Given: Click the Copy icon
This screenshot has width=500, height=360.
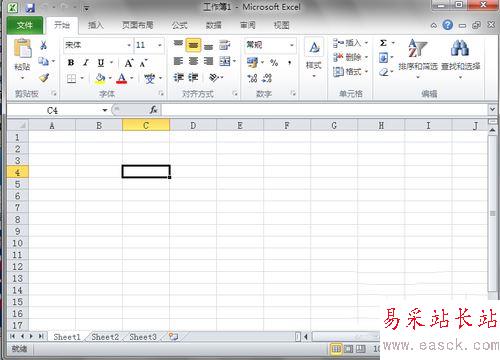Looking at the screenshot, I should click(x=43, y=61).
